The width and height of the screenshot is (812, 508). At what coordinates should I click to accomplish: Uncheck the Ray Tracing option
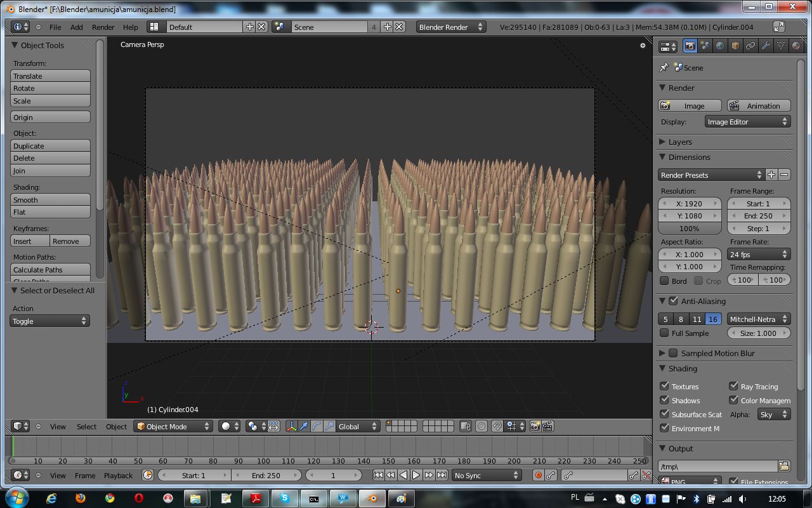pos(733,386)
